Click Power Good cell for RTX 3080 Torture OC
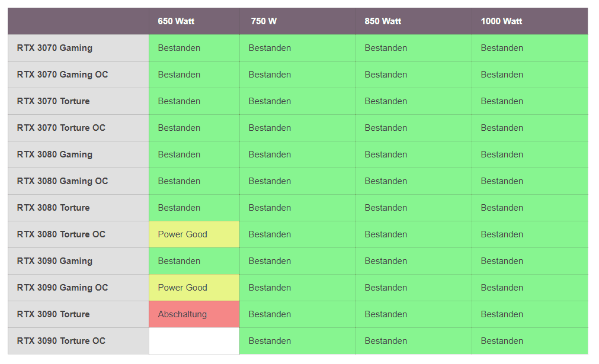 coord(182,234)
